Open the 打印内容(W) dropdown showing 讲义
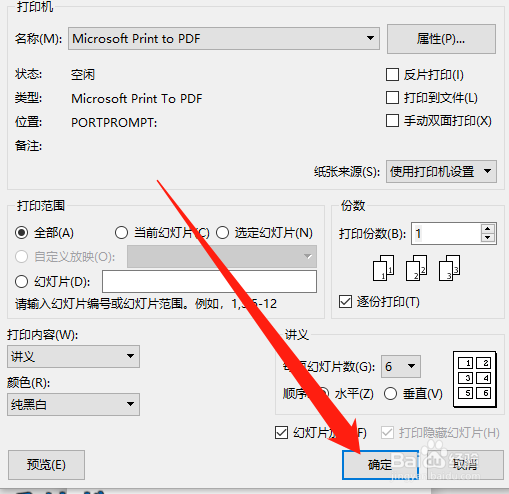 coord(73,356)
